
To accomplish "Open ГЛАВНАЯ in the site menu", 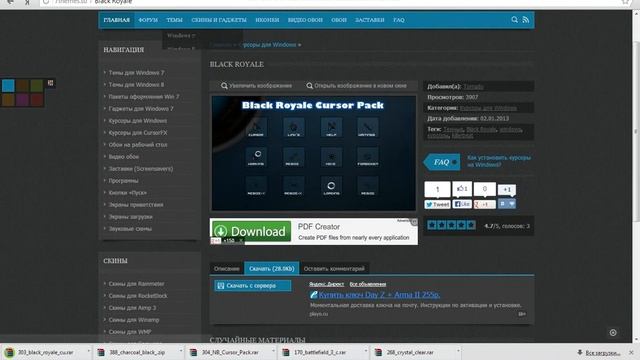I will (x=116, y=20).
